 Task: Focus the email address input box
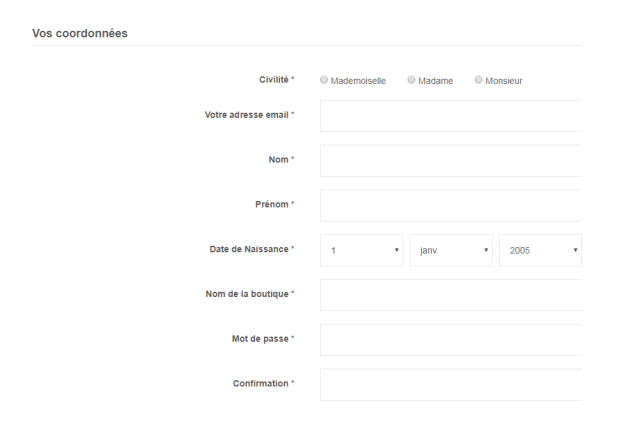tap(451, 116)
